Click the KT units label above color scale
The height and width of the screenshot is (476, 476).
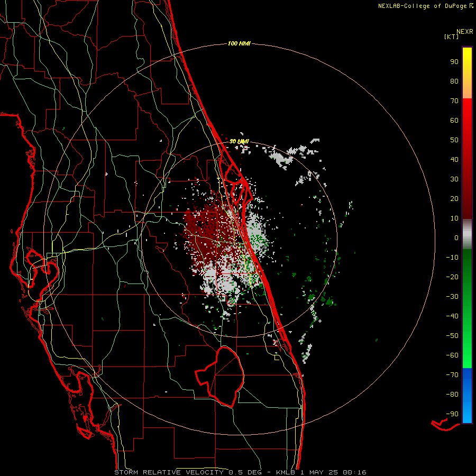[452, 36]
